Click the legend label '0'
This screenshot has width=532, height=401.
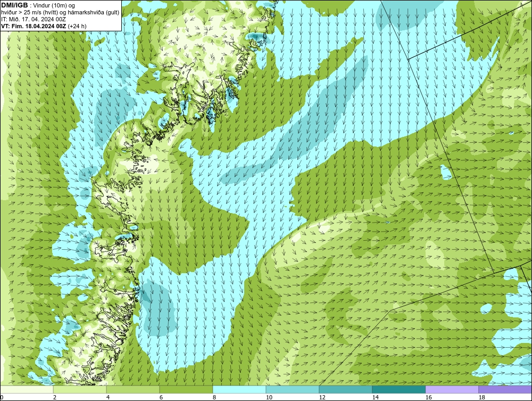pos(2,397)
